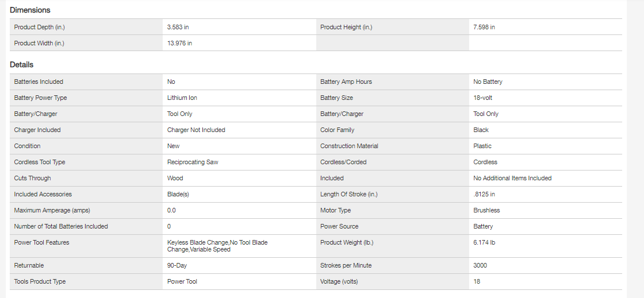Select the No Additional Items Included text
Image resolution: width=644 pixels, height=298 pixels.
(x=512, y=178)
